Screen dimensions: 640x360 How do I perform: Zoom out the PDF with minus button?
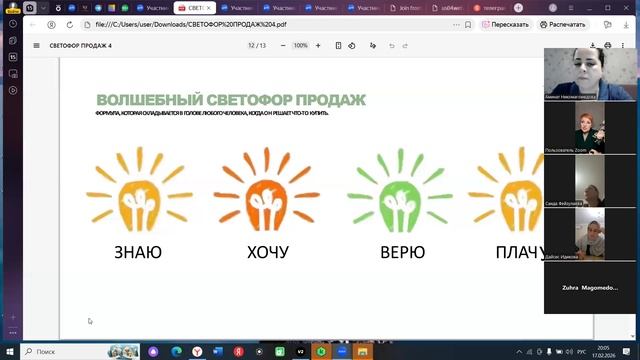tap(283, 46)
